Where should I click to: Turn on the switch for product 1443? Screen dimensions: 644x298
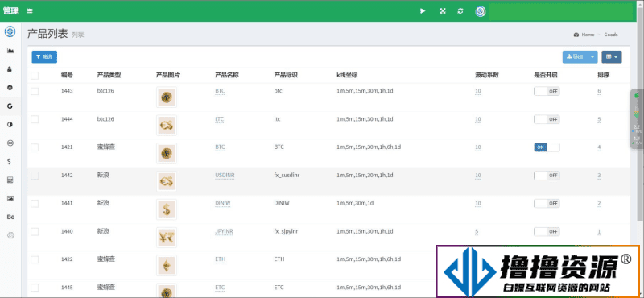[x=547, y=91]
